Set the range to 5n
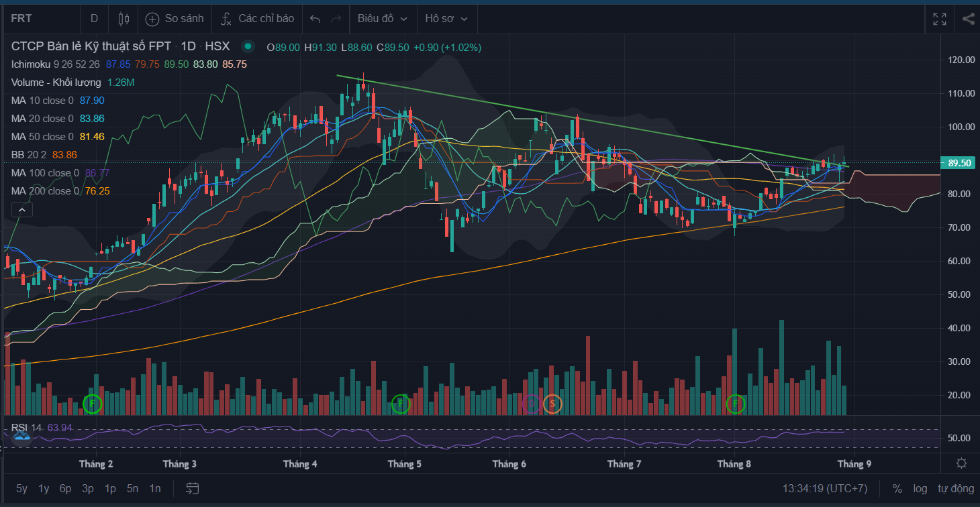The width and height of the screenshot is (980, 507). tap(132, 489)
